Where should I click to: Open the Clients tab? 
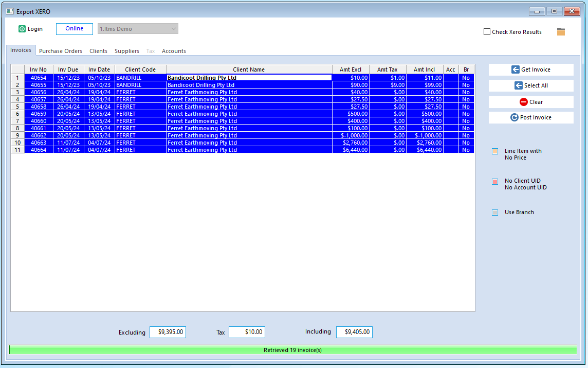tap(98, 51)
